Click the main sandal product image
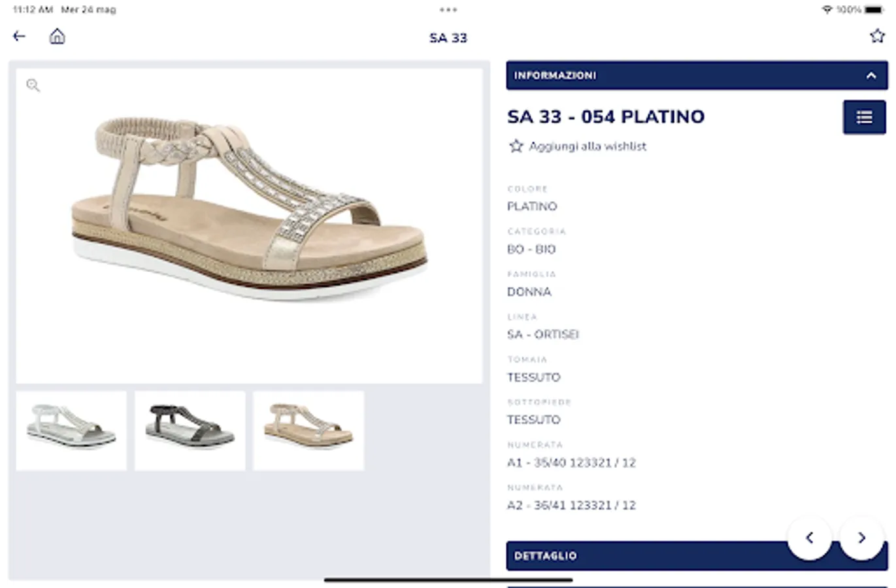Image resolution: width=896 pixels, height=588 pixels. tap(249, 209)
